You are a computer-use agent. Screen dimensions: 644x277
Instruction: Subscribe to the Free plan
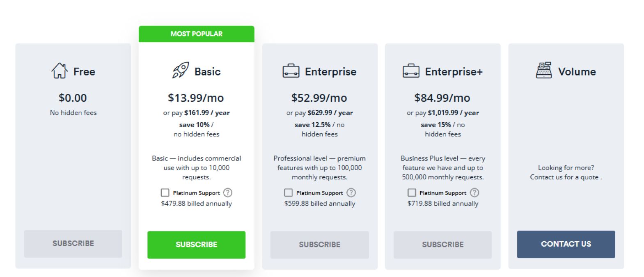click(73, 244)
